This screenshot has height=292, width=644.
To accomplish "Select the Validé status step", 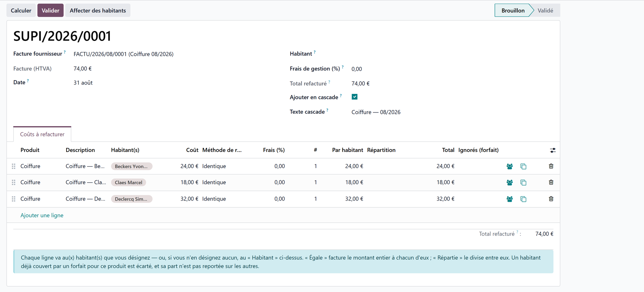I will 545,10.
